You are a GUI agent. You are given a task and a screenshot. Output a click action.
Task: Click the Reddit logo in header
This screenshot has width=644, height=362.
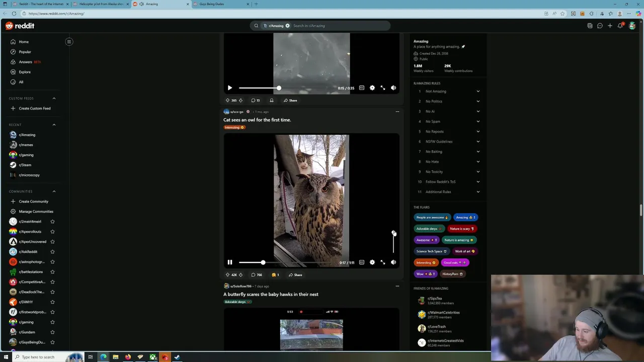coord(20,26)
